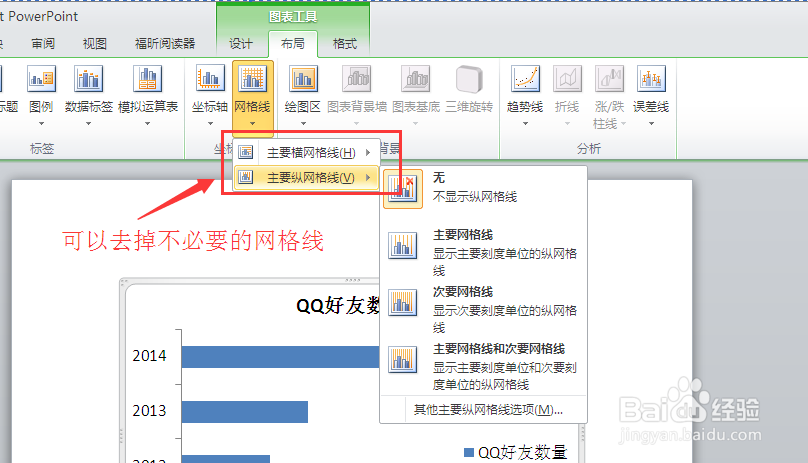Expand the 绘图区 dropdown arrow
The height and width of the screenshot is (463, 808).
click(x=303, y=123)
